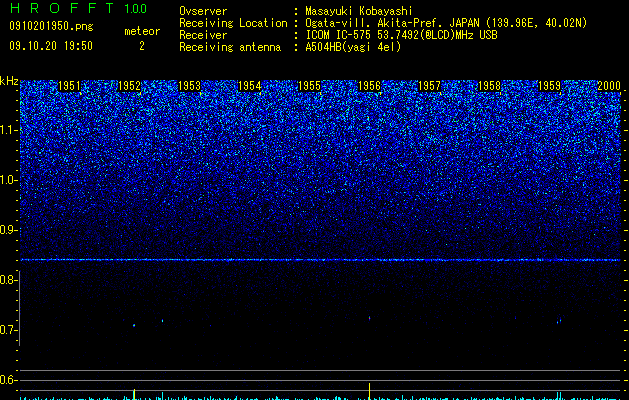This screenshot has width=629, height=400.
Task: Click the 1953 time marker label
Action: tap(189, 86)
